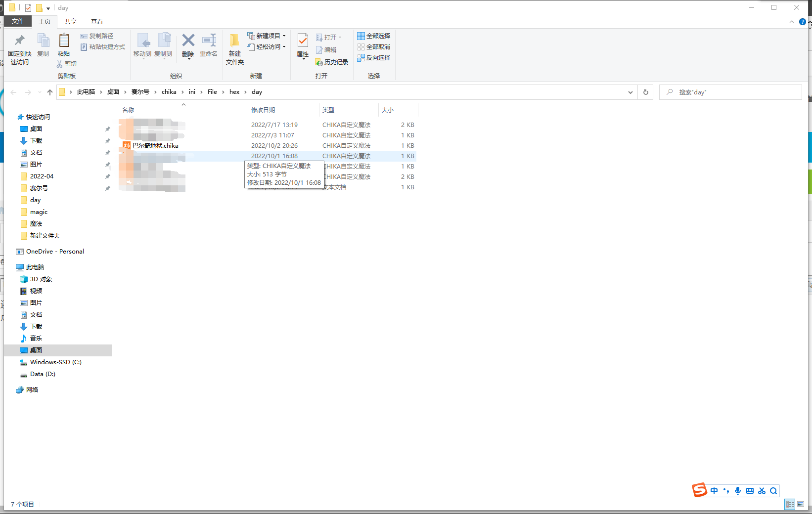Open the Easy access (轻松访问) dropdown
The image size is (812, 514).
[x=267, y=47]
